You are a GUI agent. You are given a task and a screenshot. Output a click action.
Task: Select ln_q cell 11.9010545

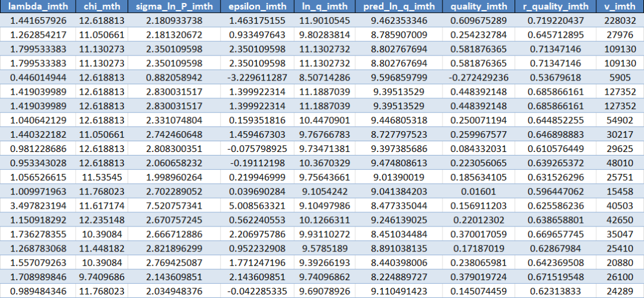[x=324, y=20]
